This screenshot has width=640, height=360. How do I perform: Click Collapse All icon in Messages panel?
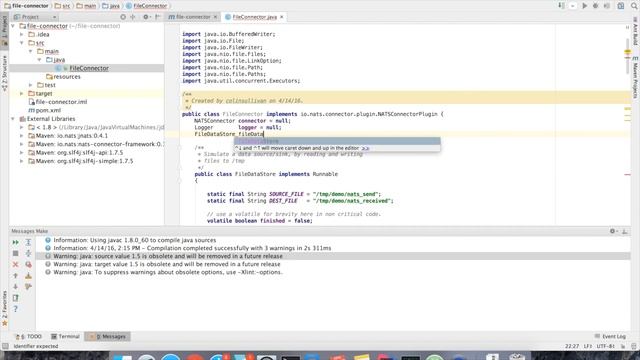(28, 253)
